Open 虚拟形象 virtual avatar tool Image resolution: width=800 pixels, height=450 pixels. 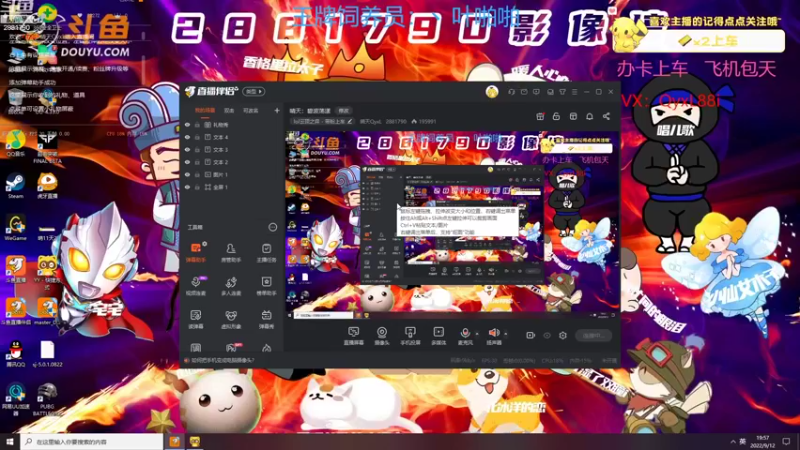click(231, 319)
